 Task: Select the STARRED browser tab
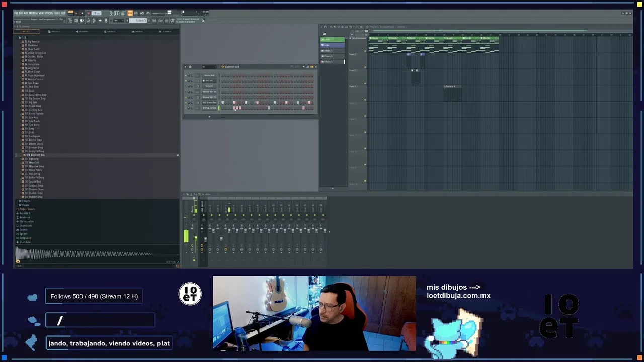tap(165, 32)
